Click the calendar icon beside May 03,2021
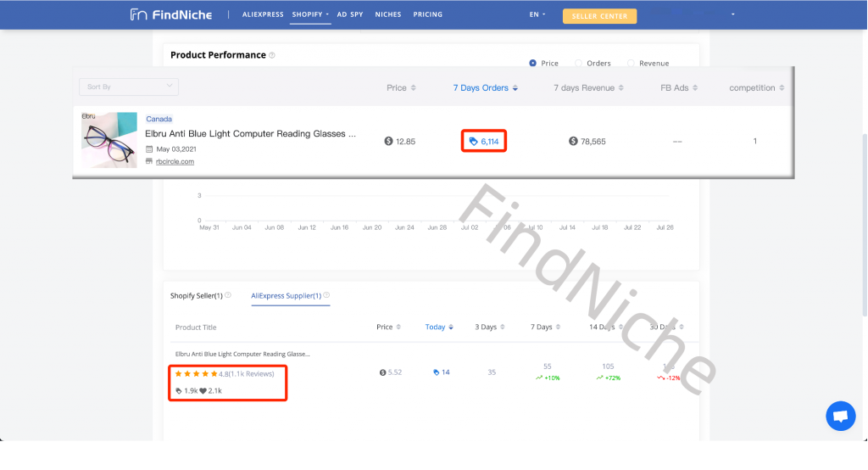 (149, 149)
